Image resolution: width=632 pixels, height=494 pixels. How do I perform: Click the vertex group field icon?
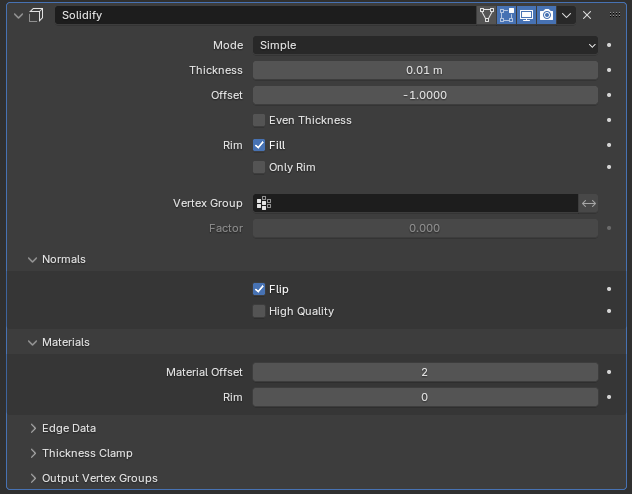click(264, 203)
